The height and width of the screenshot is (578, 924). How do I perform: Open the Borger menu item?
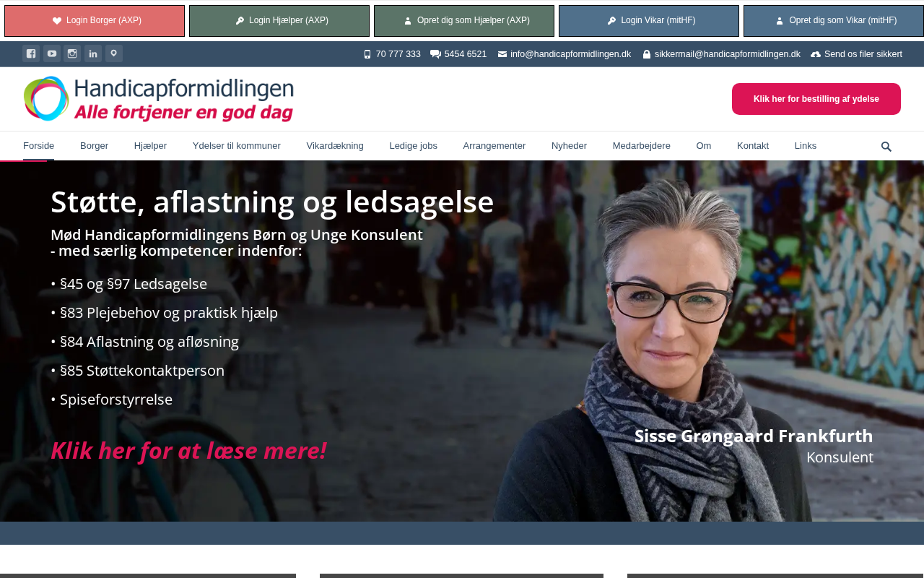(x=94, y=146)
